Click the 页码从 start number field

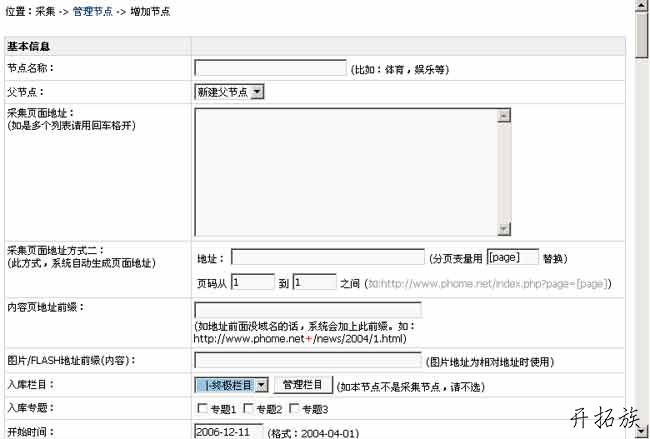(x=252, y=282)
